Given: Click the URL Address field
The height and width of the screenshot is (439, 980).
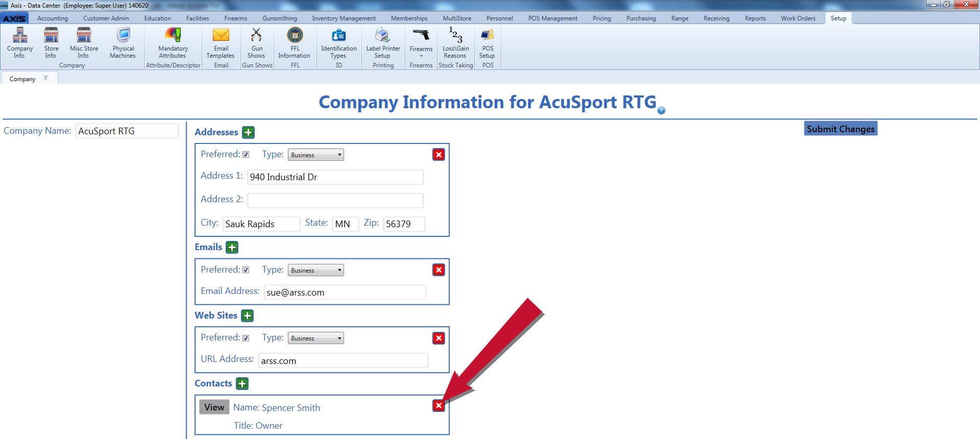Looking at the screenshot, I should coord(343,361).
